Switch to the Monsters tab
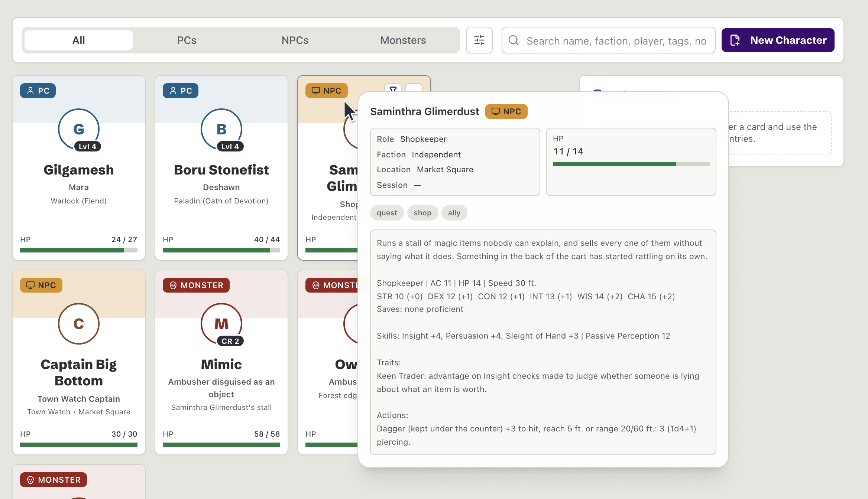The width and height of the screenshot is (868, 499). click(403, 40)
